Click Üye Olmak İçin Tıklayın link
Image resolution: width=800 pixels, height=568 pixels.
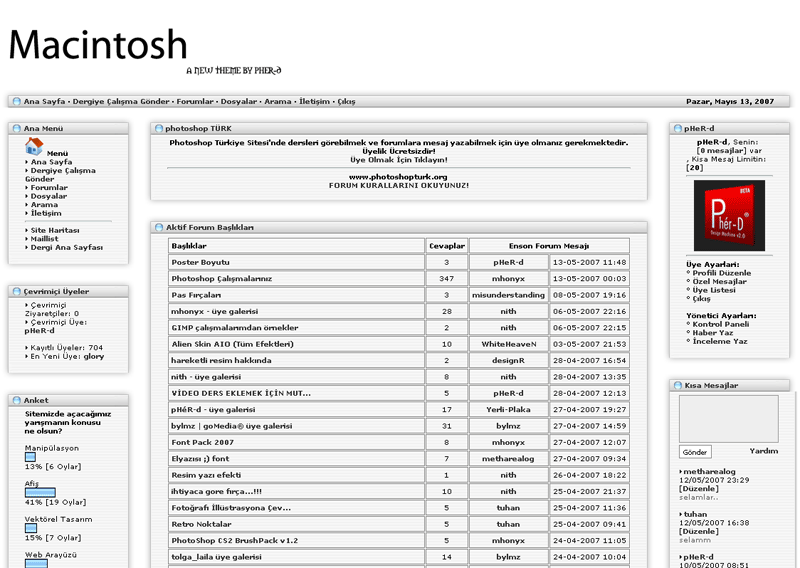pyautogui.click(x=398, y=160)
